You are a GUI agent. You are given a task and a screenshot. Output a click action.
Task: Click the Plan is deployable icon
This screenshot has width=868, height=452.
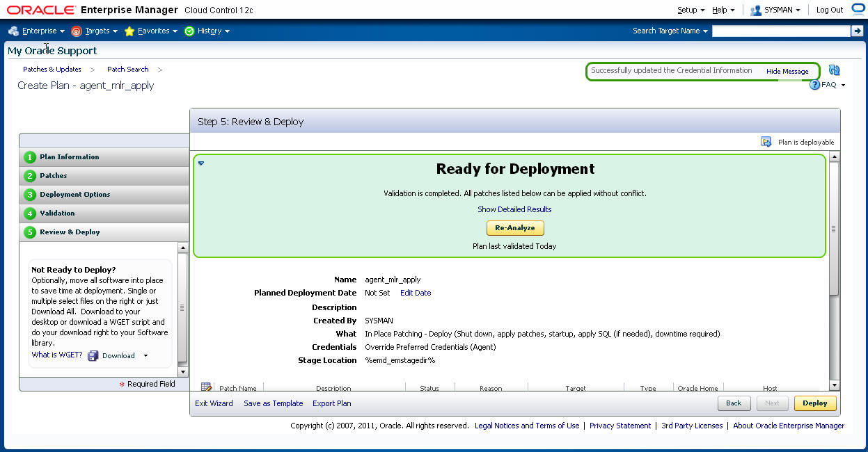[766, 142]
